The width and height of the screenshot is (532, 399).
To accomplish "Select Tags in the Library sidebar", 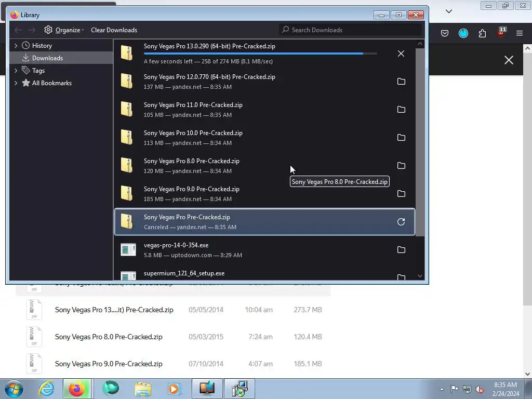I will click(x=61, y=70).
